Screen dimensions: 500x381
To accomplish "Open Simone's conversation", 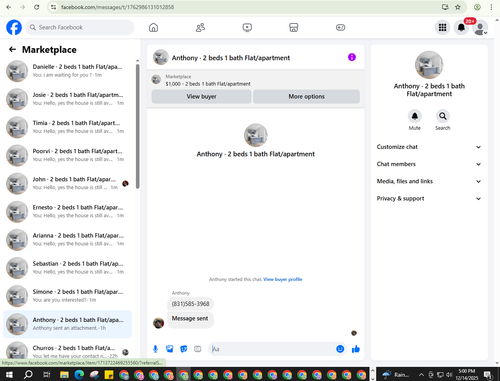I will point(67,296).
